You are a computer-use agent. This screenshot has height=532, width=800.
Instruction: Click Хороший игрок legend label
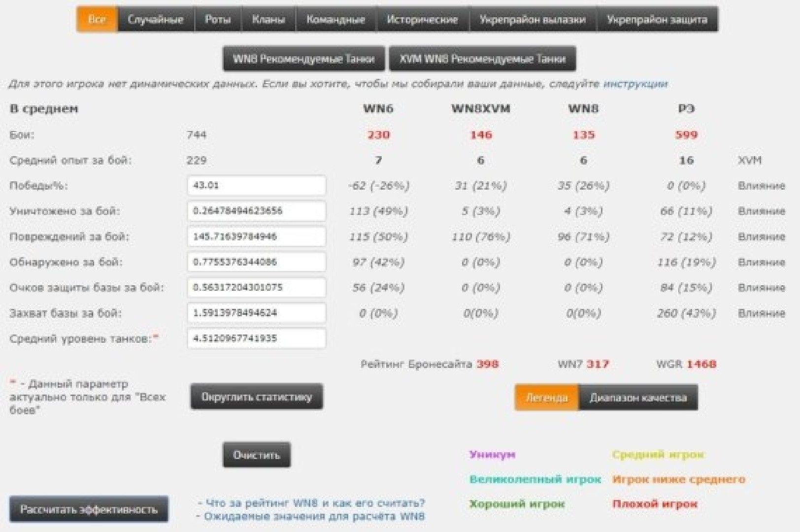tap(517, 504)
